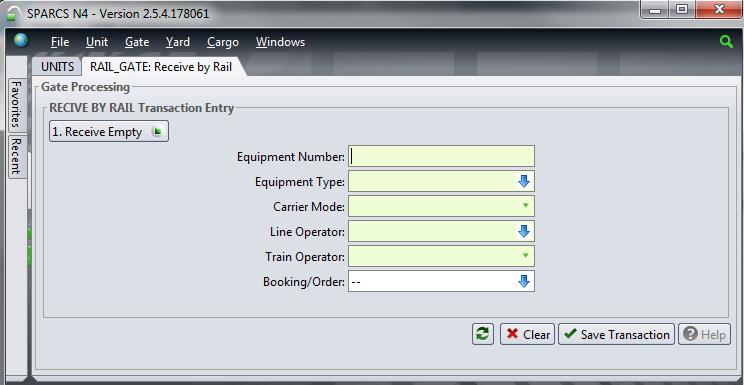Open Booking/Order lookup blue arrow
Viewport: 744px width, 385px height.
[523, 282]
